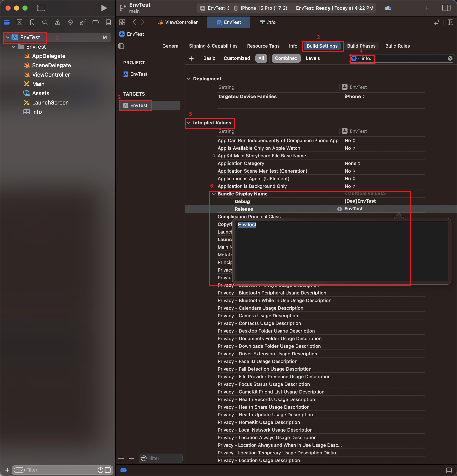Clear the build settings search field
This screenshot has width=457, height=476.
(450, 58)
